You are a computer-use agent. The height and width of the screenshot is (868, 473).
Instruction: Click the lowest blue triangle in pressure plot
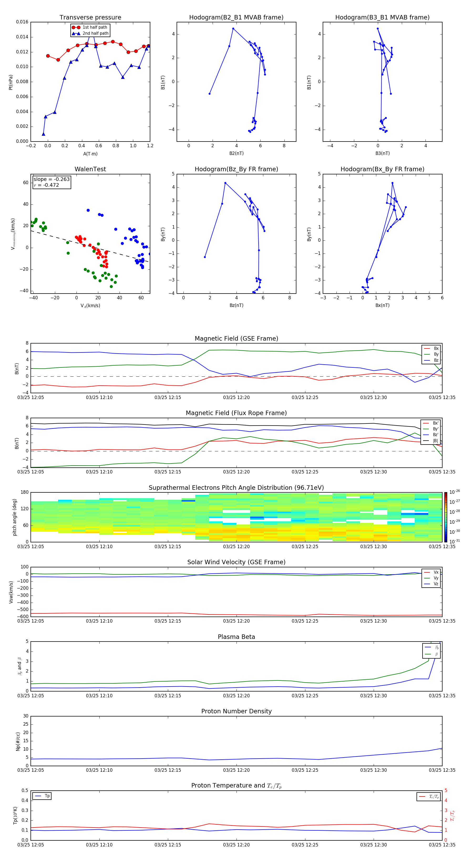[x=43, y=134]
